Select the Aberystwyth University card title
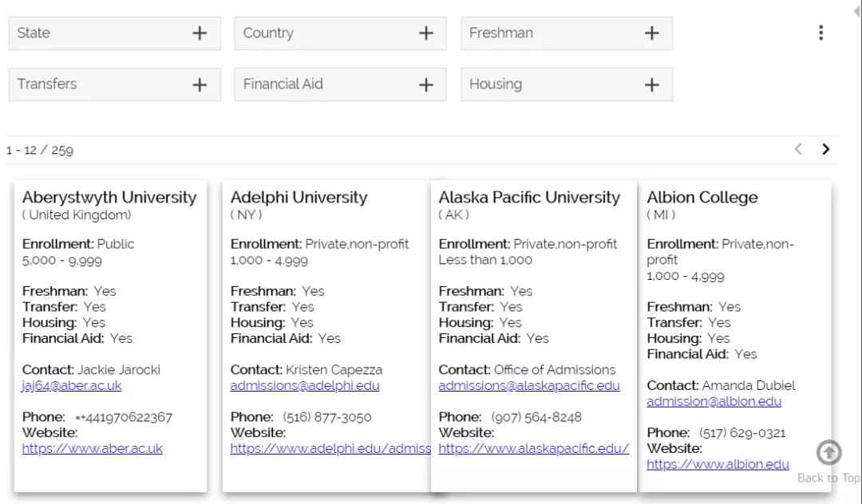 tap(109, 198)
